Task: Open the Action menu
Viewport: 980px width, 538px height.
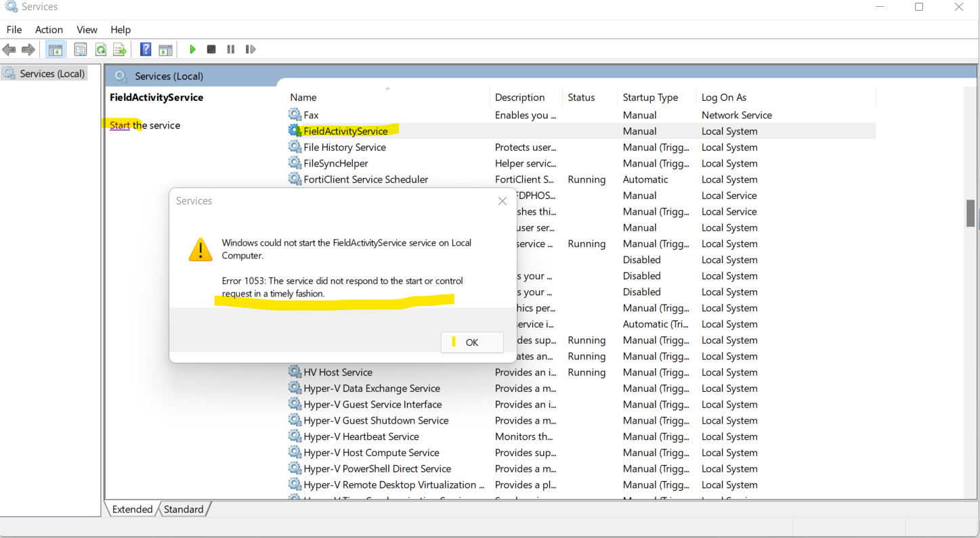Action: 49,30
